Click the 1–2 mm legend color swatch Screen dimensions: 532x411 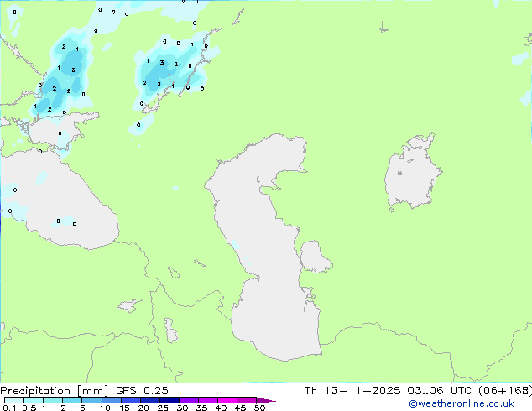(53, 400)
